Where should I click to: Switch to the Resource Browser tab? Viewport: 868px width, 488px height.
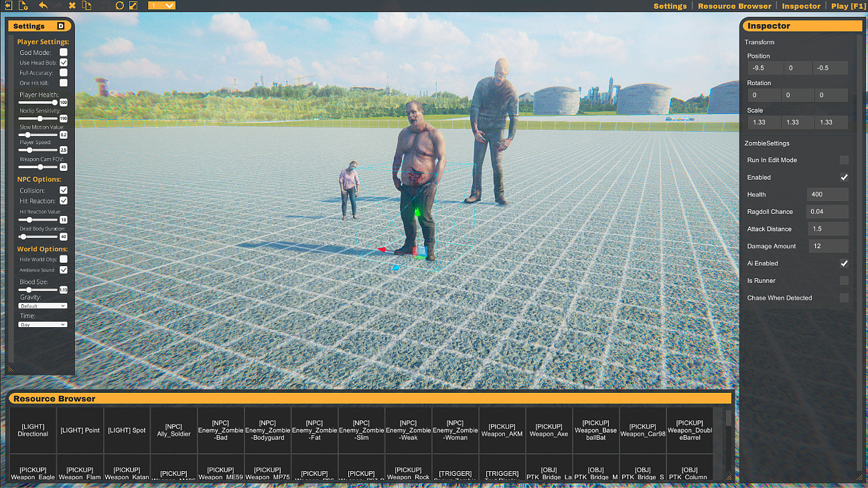click(734, 5)
